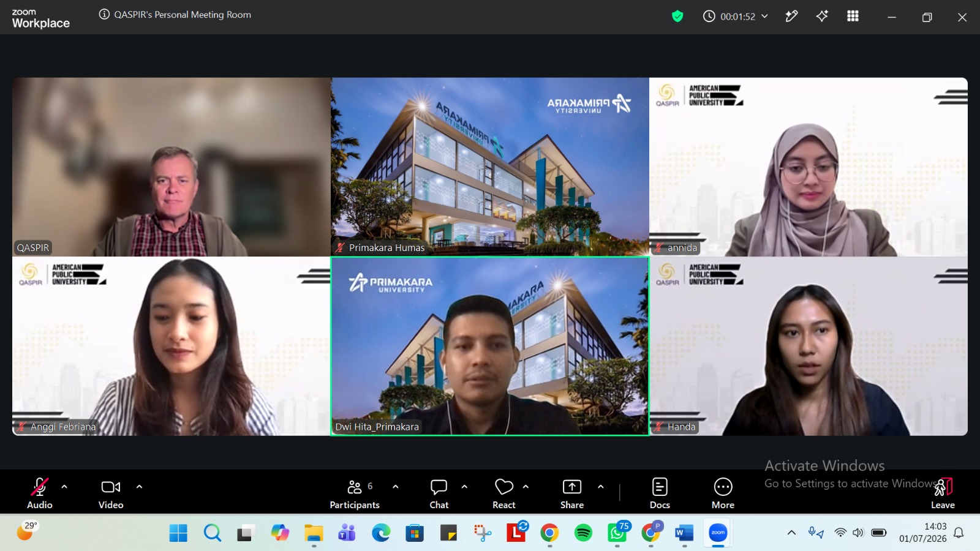Viewport: 980px width, 551px height.
Task: Expand reactions options caret
Action: (526, 487)
